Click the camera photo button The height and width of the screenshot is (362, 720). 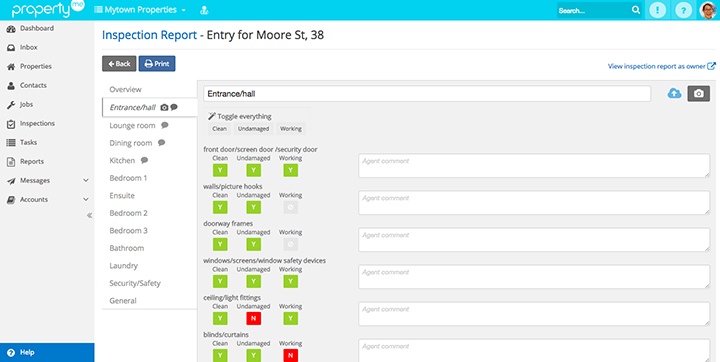coord(698,94)
